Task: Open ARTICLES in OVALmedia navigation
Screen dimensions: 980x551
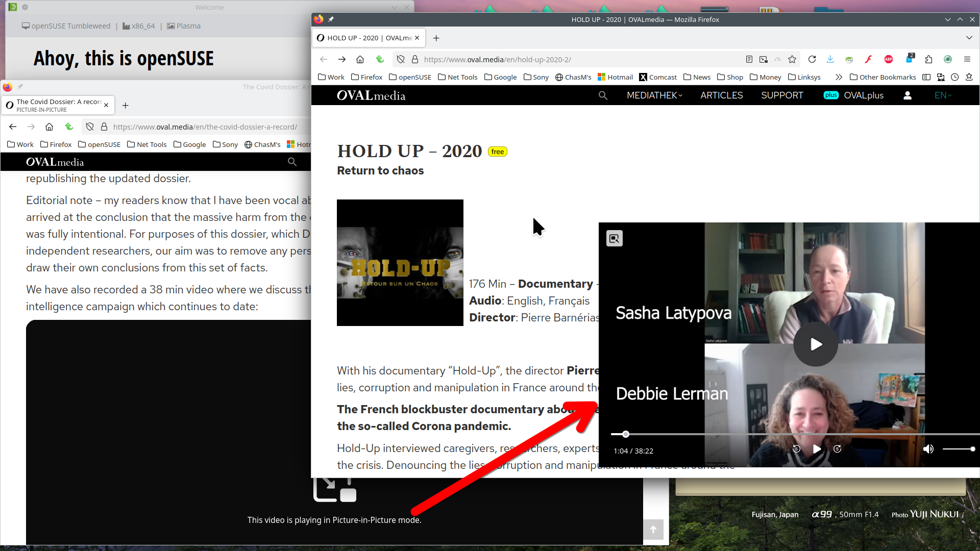Action: tap(721, 95)
